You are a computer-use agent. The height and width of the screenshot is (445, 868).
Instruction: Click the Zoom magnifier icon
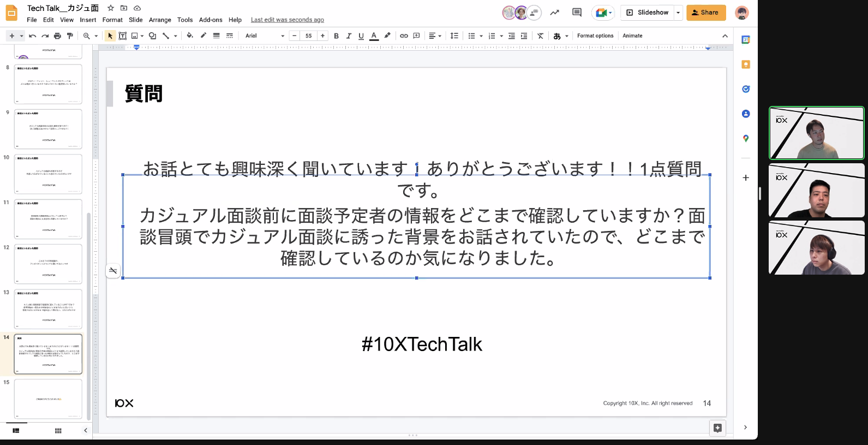pos(86,36)
